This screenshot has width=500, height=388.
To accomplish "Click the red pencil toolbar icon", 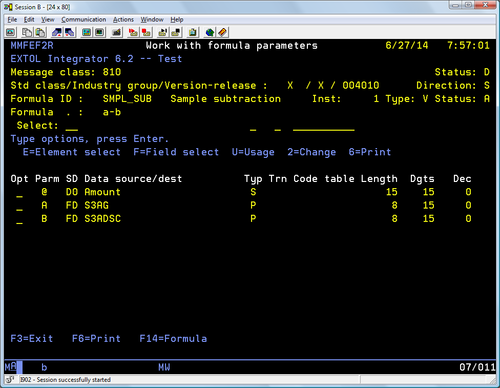I will click(222, 32).
